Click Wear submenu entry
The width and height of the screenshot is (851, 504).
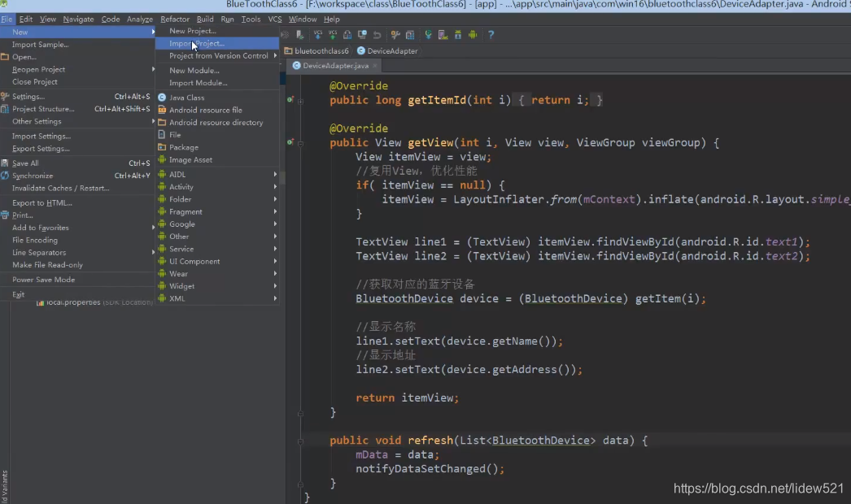pyautogui.click(x=217, y=274)
